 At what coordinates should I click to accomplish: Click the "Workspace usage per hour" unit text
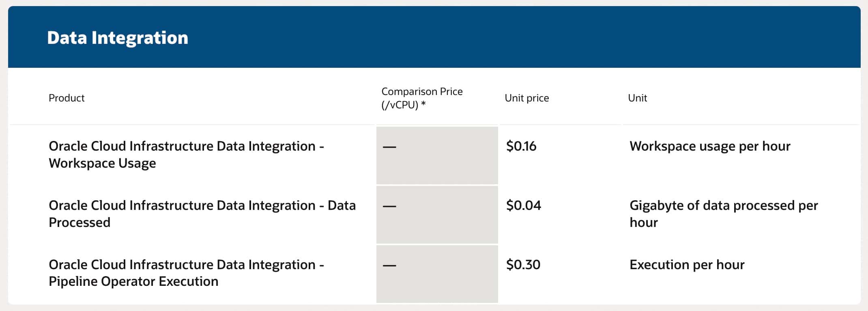pos(709,146)
